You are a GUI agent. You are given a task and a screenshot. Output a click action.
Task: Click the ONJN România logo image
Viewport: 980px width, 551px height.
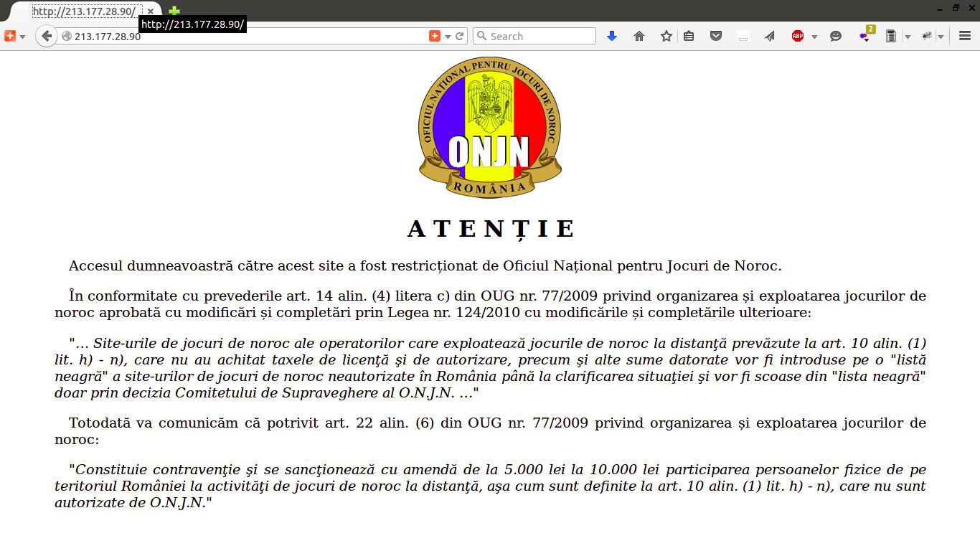(x=490, y=128)
